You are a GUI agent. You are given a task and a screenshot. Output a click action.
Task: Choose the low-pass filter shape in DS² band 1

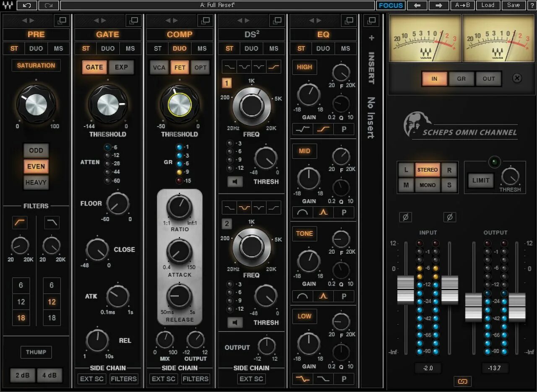(229, 67)
